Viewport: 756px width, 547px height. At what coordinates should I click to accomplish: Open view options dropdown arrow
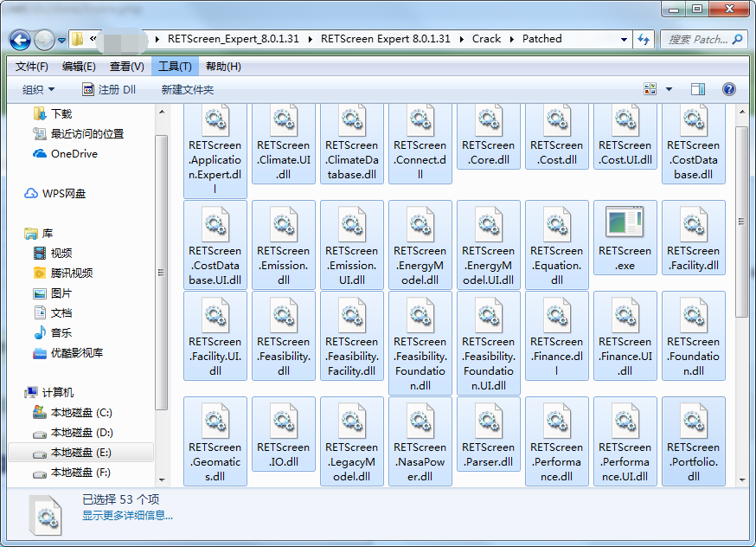pyautogui.click(x=669, y=89)
